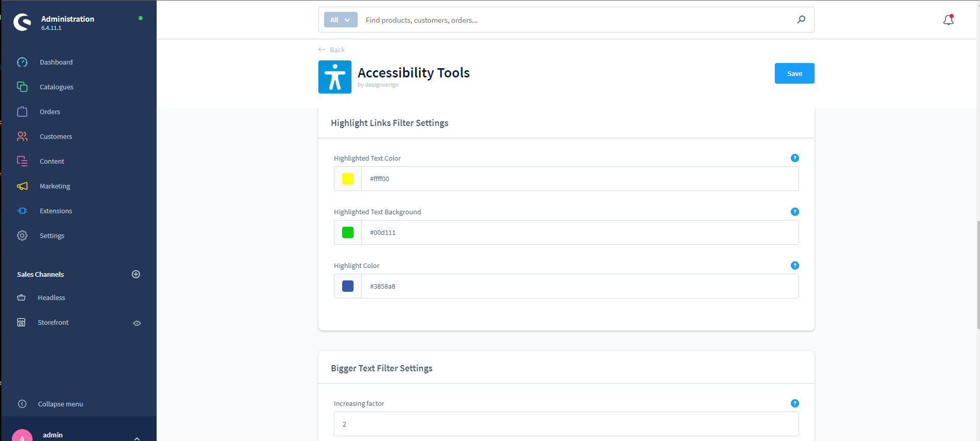Select the Headless sales channel

[x=51, y=297]
